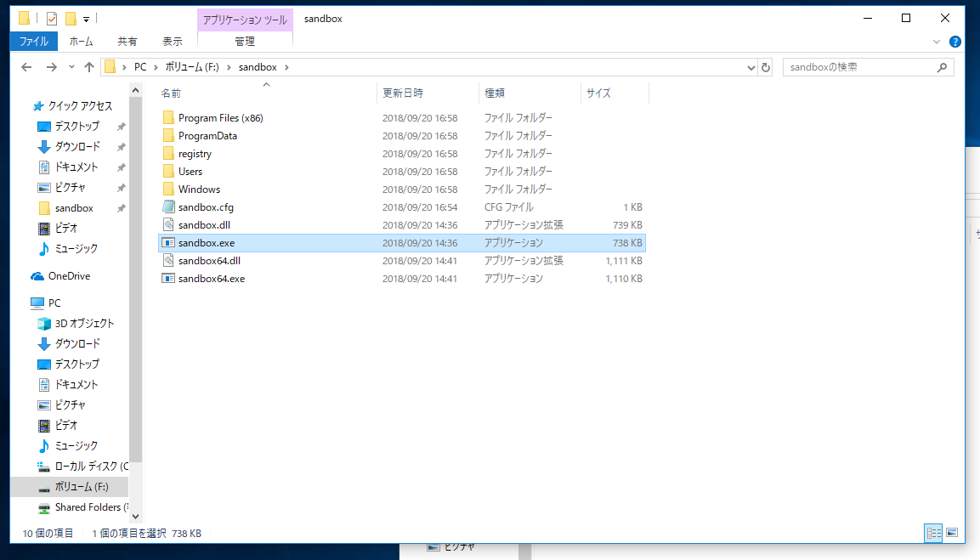Open pinned デスクトップ under quick access
The image size is (980, 560).
click(x=76, y=127)
